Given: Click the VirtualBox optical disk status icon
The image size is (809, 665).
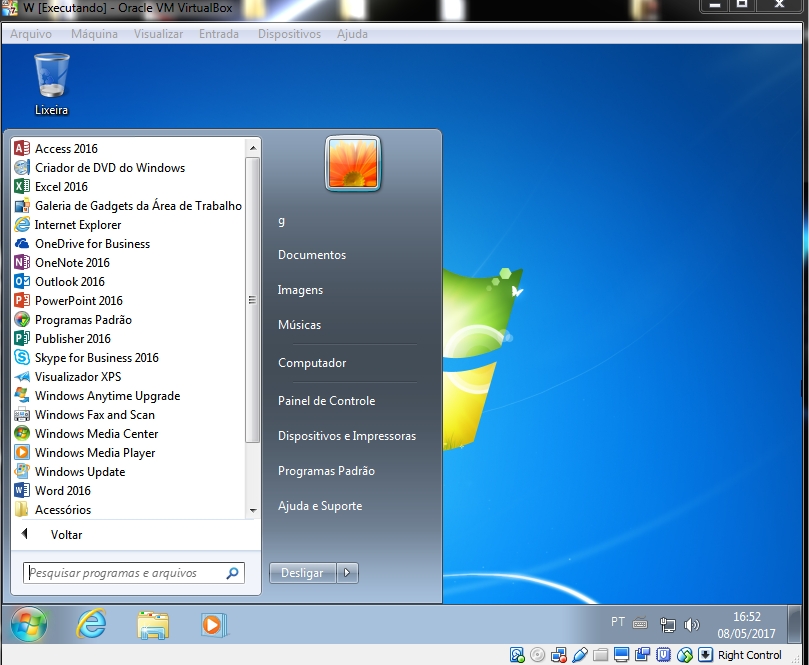Looking at the screenshot, I should click(537, 655).
